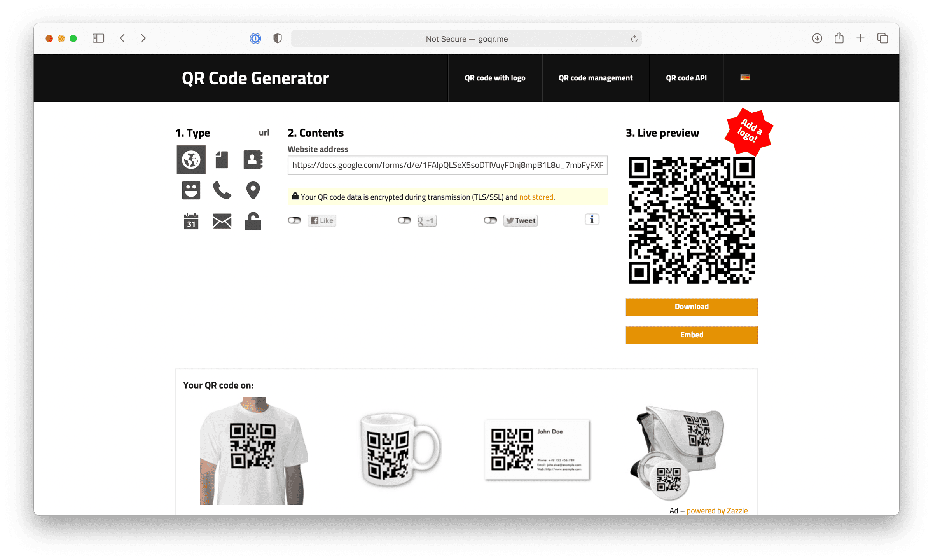The height and width of the screenshot is (560, 933).
Task: Enable the Tweet button switch
Action: click(x=490, y=220)
